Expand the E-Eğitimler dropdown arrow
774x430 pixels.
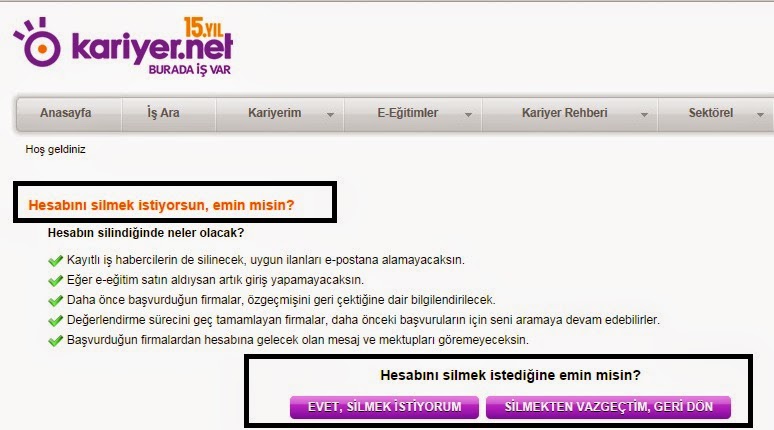pos(468,115)
